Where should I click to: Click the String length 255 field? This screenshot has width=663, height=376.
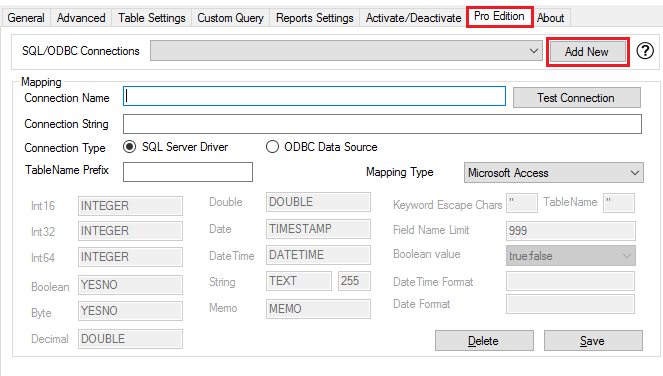(354, 281)
